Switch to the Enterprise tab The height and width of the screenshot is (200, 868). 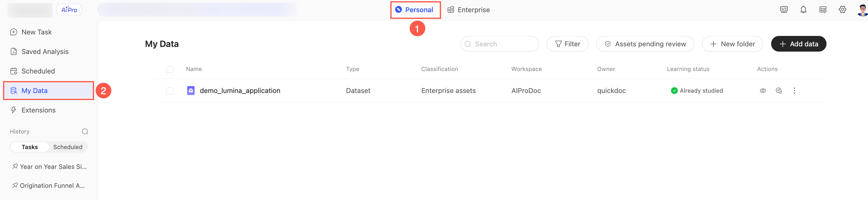click(469, 10)
